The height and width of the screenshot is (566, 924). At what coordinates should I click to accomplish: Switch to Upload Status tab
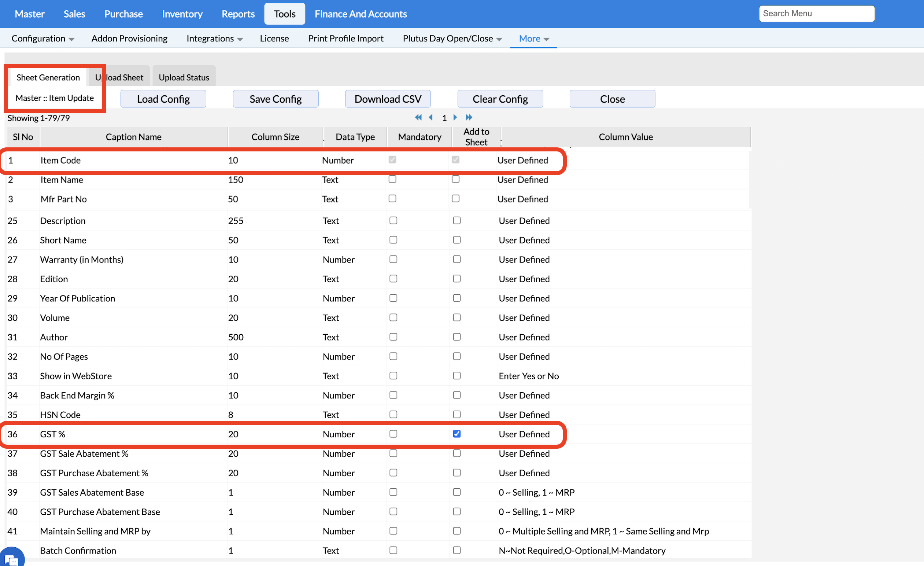(x=184, y=77)
